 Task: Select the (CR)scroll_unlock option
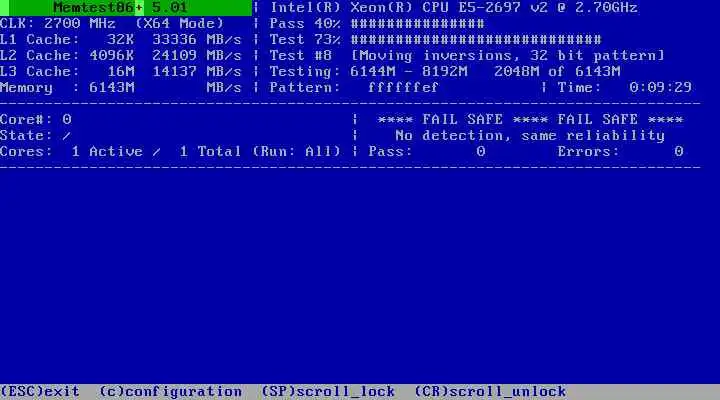[x=490, y=392]
